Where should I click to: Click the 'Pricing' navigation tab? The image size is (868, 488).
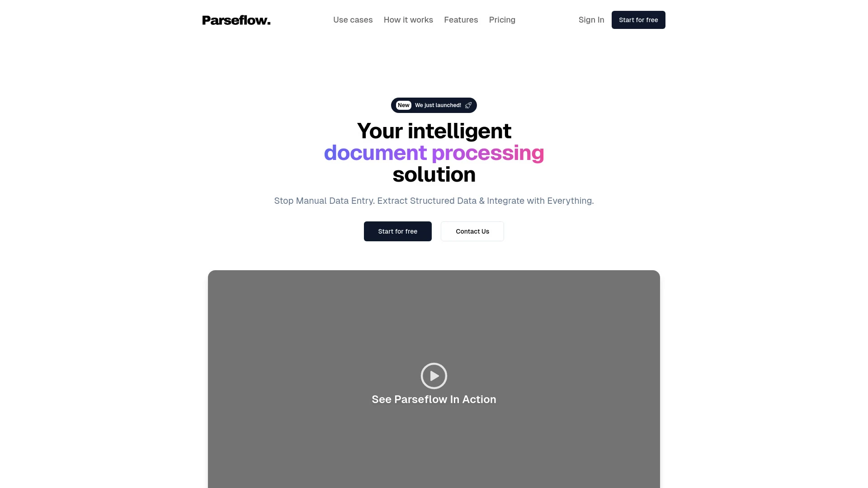pyautogui.click(x=502, y=20)
